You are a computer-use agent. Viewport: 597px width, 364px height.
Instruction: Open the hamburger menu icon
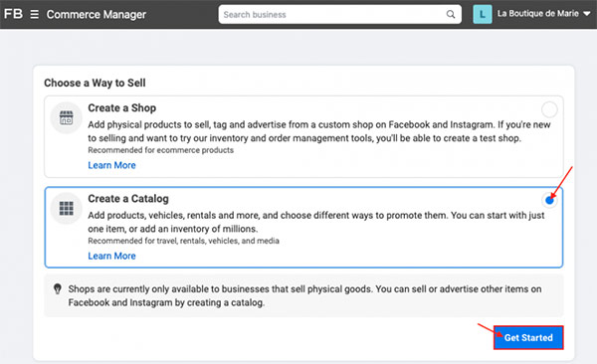(34, 15)
